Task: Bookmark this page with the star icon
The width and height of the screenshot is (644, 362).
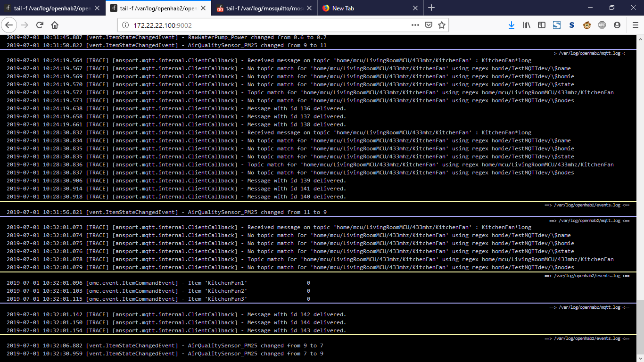Action: tap(442, 25)
